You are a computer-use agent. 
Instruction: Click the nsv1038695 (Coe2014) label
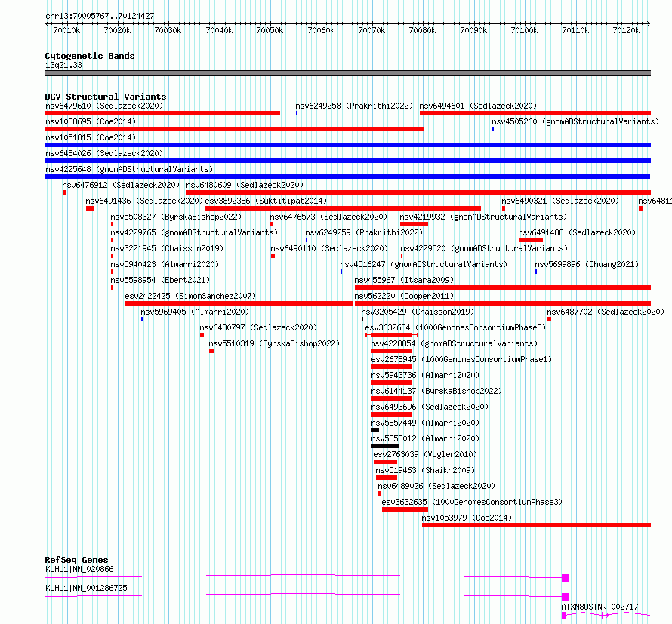pyautogui.click(x=91, y=121)
